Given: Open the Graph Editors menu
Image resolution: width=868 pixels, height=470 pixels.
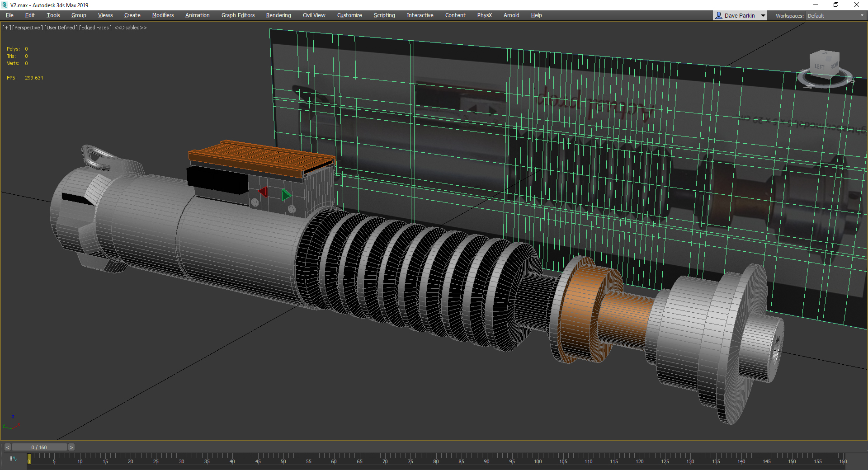Looking at the screenshot, I should coord(238,15).
